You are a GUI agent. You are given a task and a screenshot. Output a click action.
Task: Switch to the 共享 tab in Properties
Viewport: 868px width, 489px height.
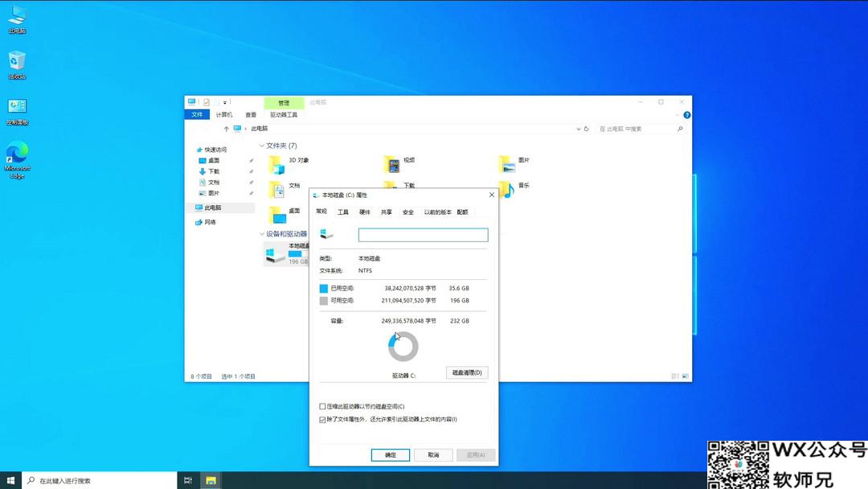coord(387,212)
